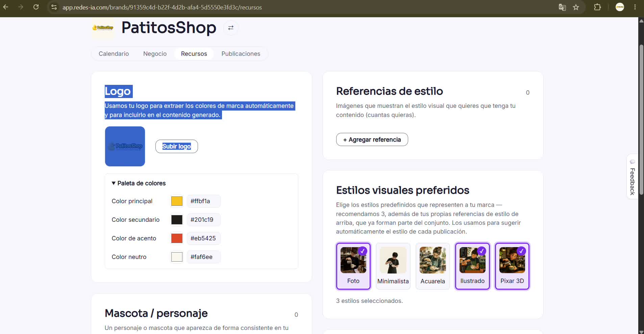Click the Mascota / personaje heading
The height and width of the screenshot is (334, 644).
[x=156, y=313]
